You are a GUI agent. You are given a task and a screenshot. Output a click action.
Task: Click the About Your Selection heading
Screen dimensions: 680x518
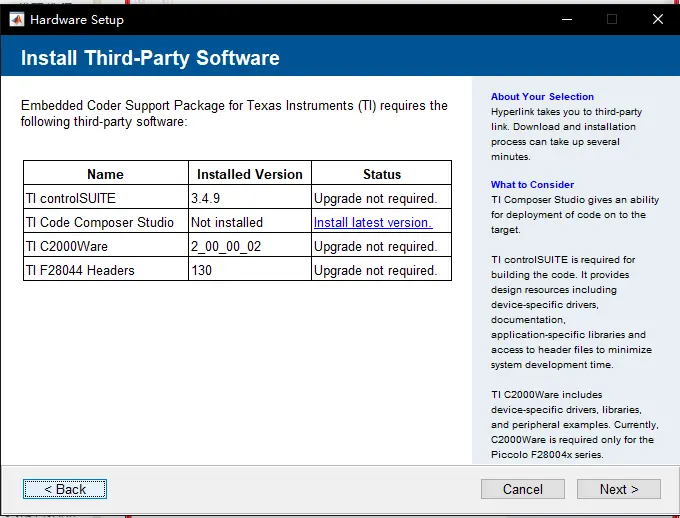coord(542,97)
